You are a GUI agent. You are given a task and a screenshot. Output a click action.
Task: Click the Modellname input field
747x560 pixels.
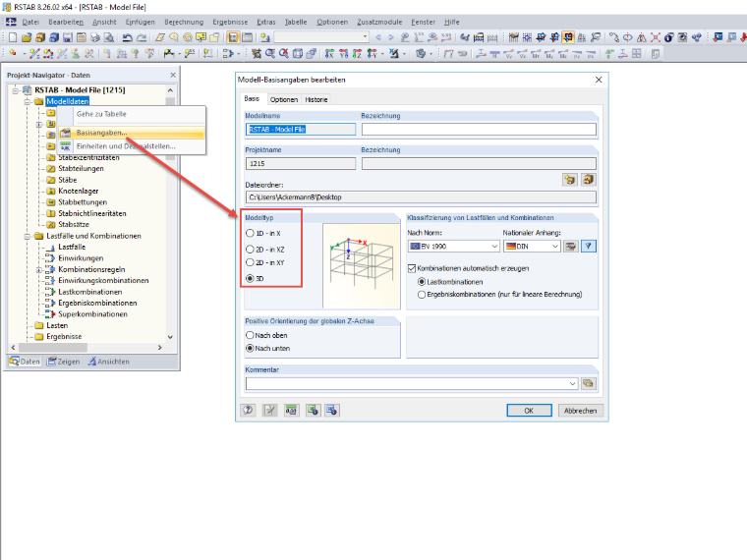[301, 129]
